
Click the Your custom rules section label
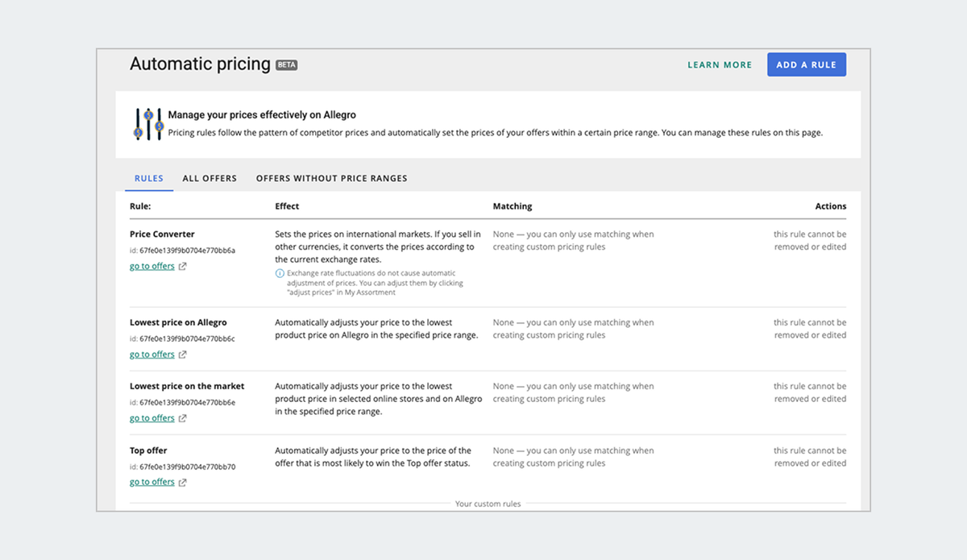[x=488, y=504]
